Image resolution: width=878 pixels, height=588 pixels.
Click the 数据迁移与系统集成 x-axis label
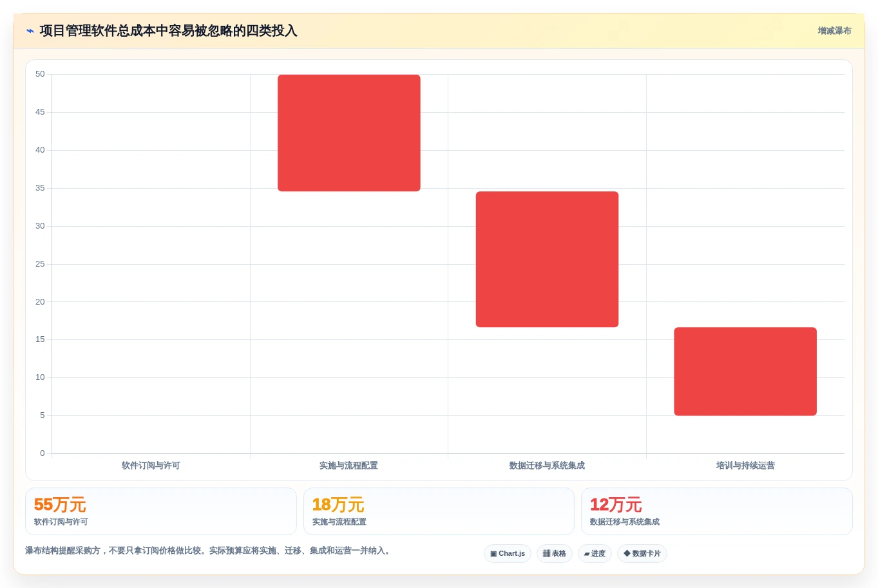547,466
